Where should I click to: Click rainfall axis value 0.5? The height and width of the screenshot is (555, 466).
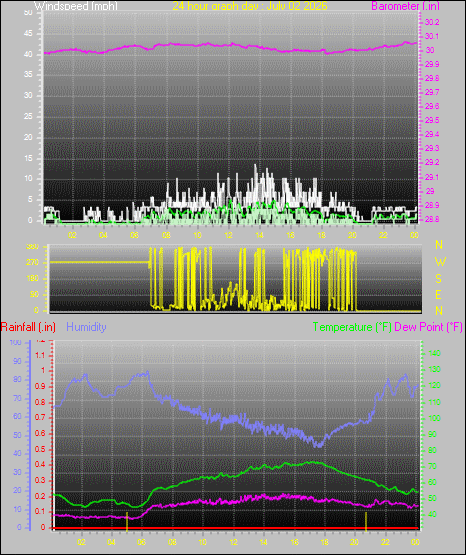[40, 450]
